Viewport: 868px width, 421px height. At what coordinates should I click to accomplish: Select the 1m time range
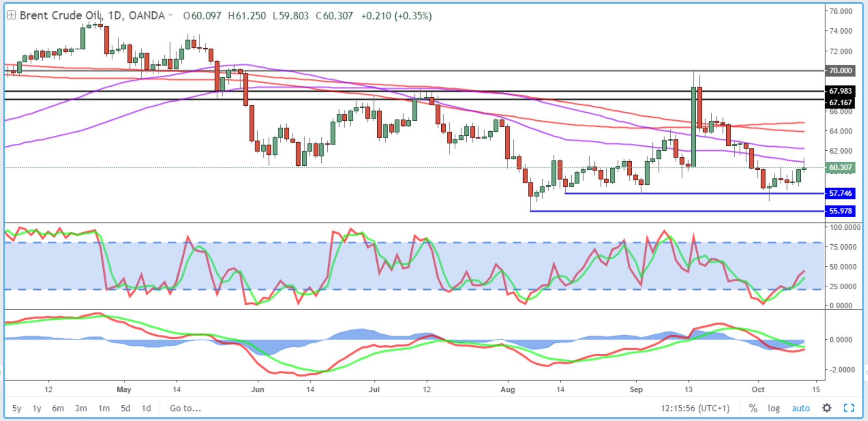[104, 408]
